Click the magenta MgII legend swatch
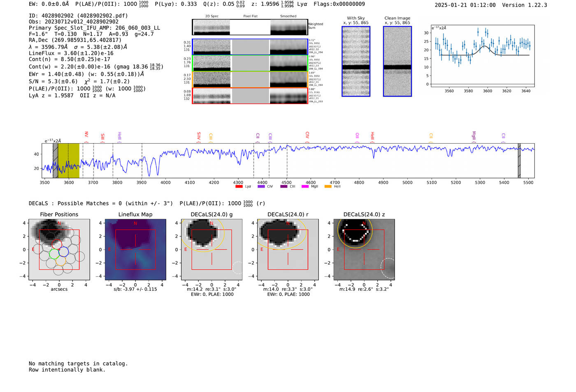The height and width of the screenshot is (392, 576). coord(305,187)
